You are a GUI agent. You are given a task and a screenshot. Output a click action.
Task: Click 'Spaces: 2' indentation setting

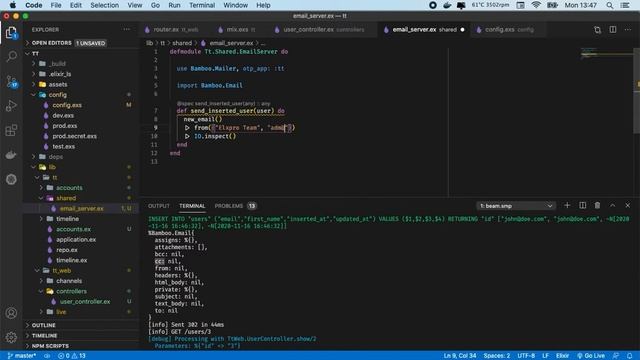(x=497, y=356)
